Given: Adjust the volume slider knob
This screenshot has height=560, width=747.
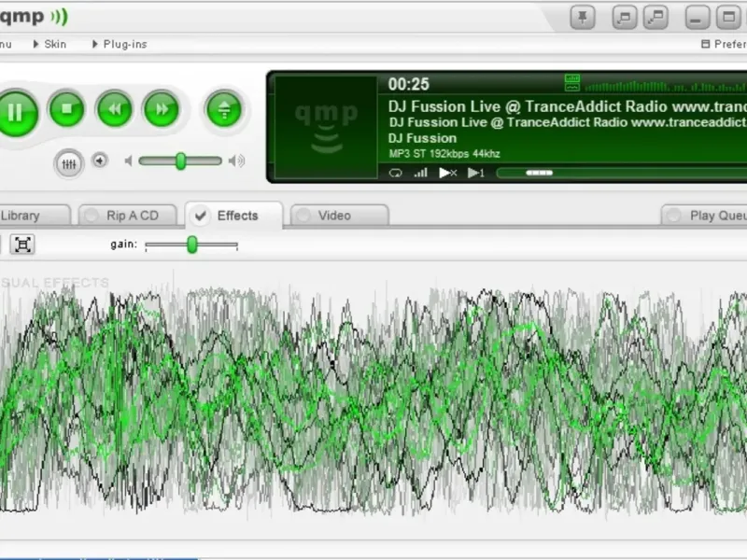Looking at the screenshot, I should pos(180,161).
